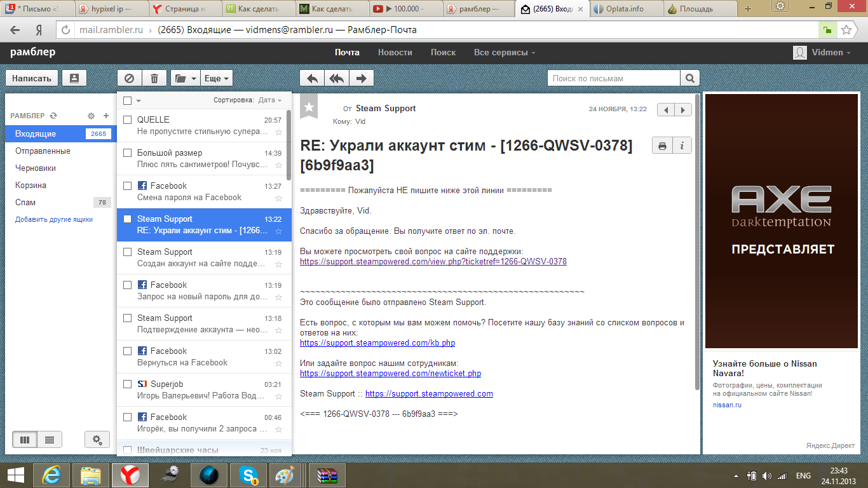Viewport: 868px width, 488px height.
Task: Forward the open email
Action: click(x=362, y=78)
